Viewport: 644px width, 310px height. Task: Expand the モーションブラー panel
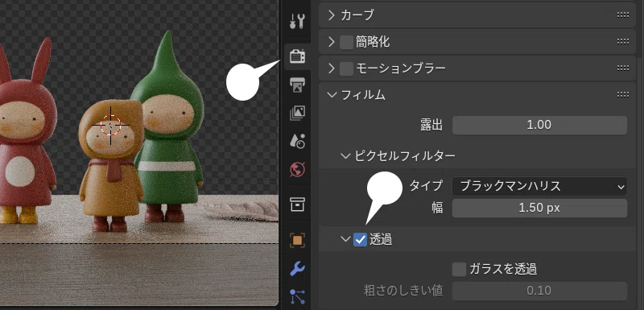[332, 68]
